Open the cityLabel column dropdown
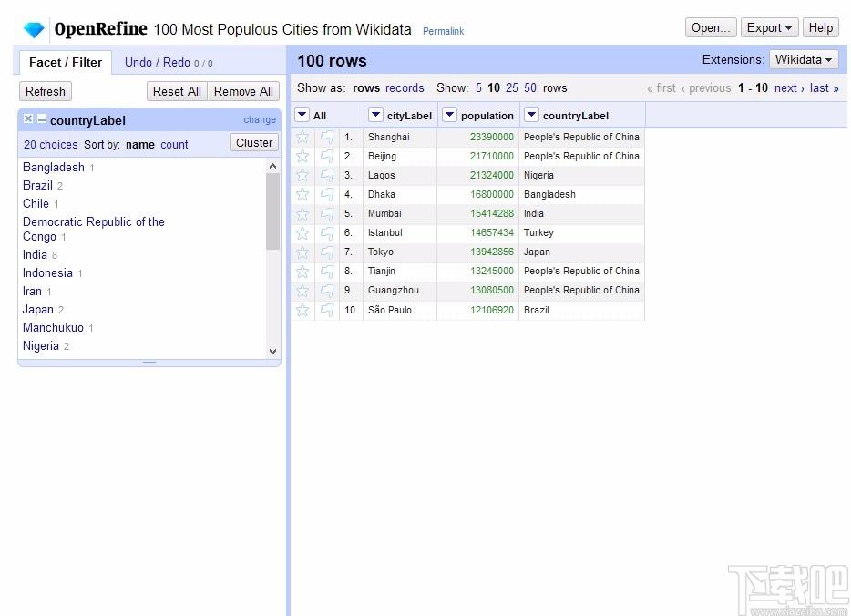 (x=375, y=115)
